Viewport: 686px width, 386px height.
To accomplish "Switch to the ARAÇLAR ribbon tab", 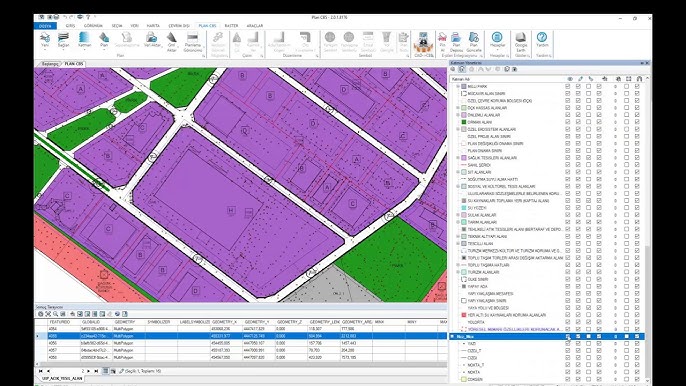I will pyautogui.click(x=255, y=26).
